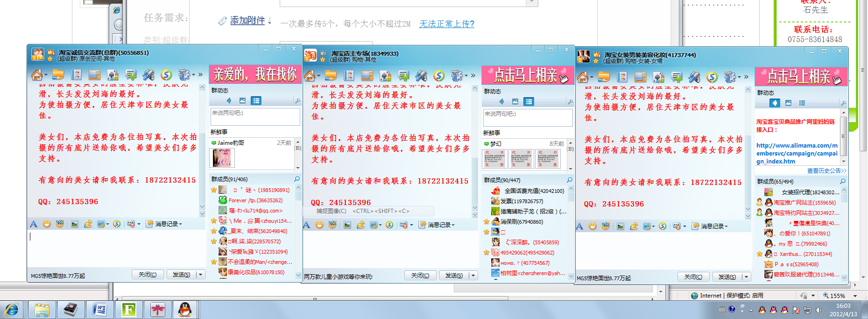This screenshot has height=319, width=868.
Task: Search members magnifier in 50556851 window
Action: (297, 179)
